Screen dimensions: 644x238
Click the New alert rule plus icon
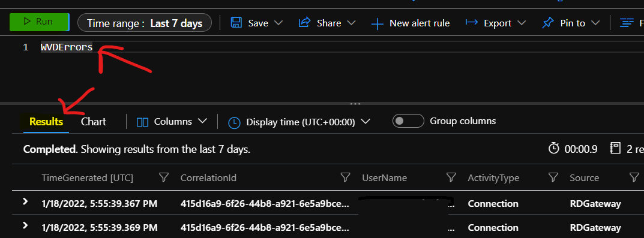[x=377, y=24]
